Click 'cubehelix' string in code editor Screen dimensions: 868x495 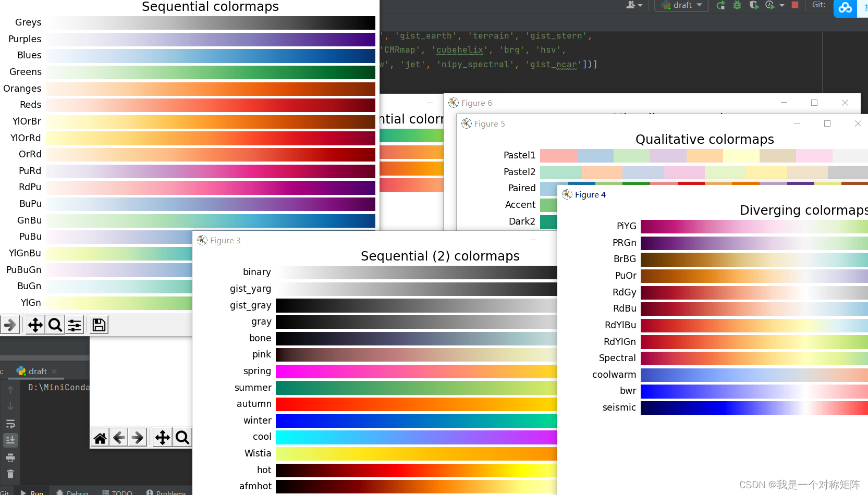tap(460, 50)
